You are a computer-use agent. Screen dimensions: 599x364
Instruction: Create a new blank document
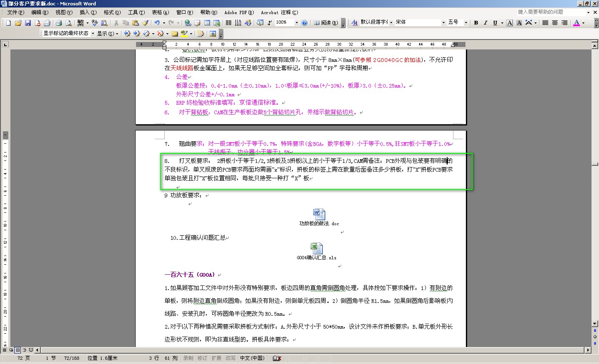click(9, 23)
